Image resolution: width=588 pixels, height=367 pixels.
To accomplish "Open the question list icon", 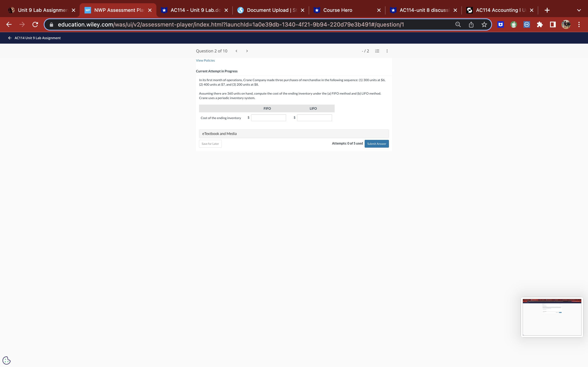I will 377,51.
